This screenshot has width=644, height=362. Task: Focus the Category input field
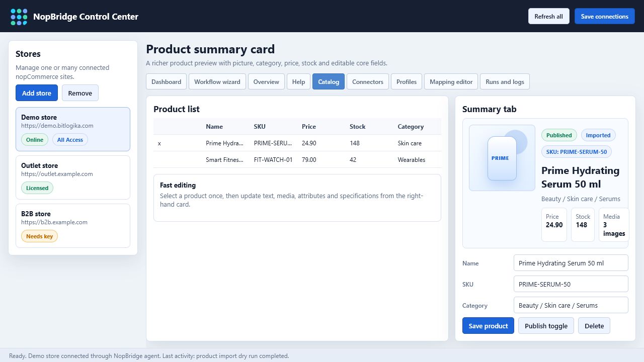[x=571, y=305]
